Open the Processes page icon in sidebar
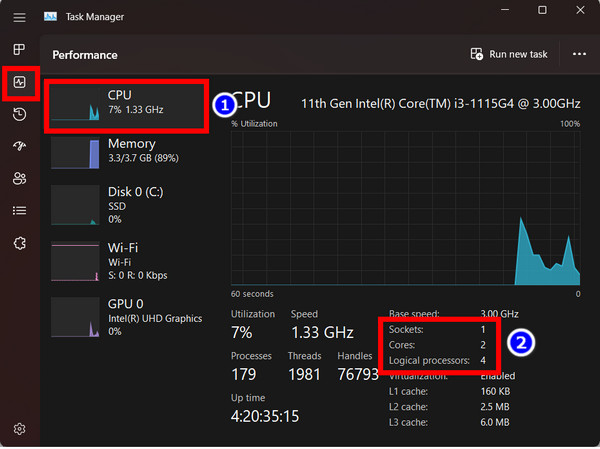The height and width of the screenshot is (449, 600). [20, 49]
